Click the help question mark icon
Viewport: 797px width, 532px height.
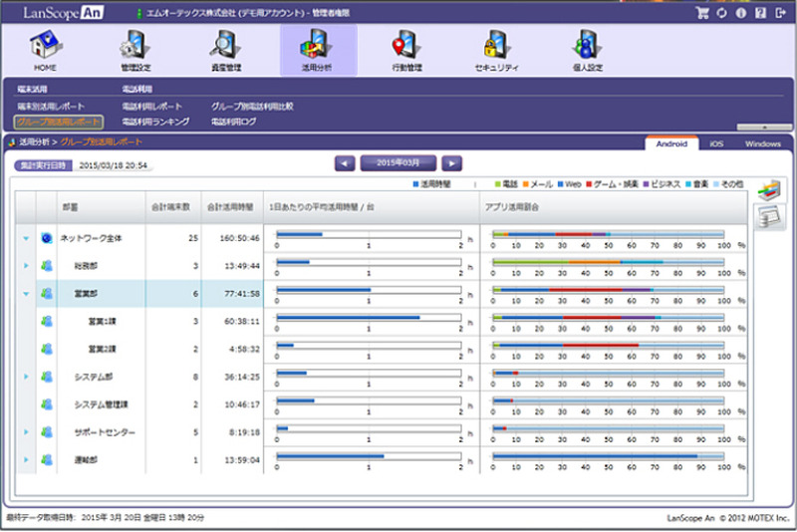pos(760,13)
